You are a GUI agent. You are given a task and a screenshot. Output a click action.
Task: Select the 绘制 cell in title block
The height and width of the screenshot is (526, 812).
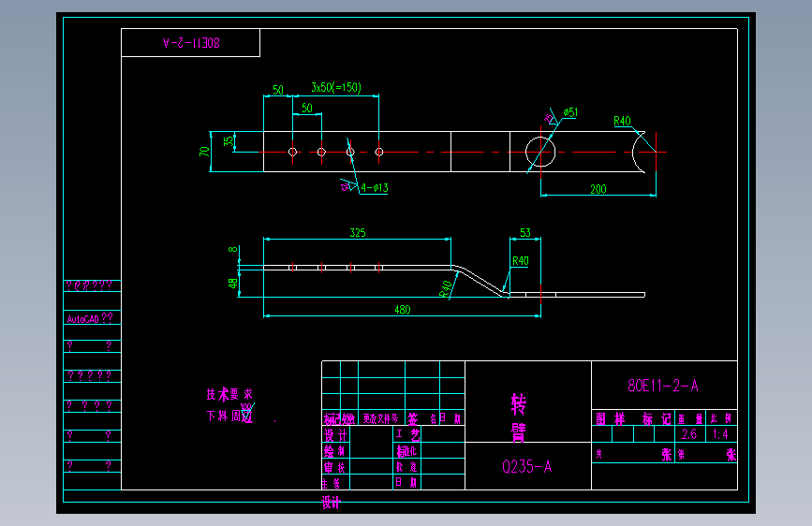(x=335, y=451)
